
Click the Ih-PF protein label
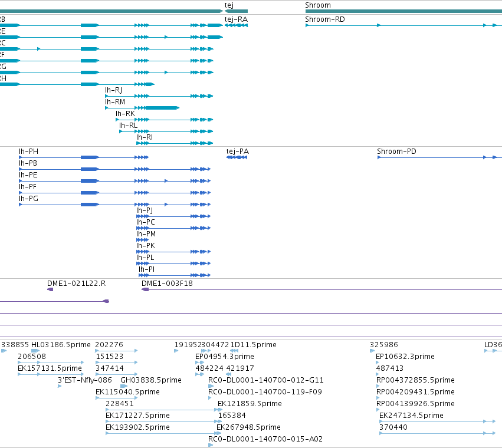click(28, 186)
